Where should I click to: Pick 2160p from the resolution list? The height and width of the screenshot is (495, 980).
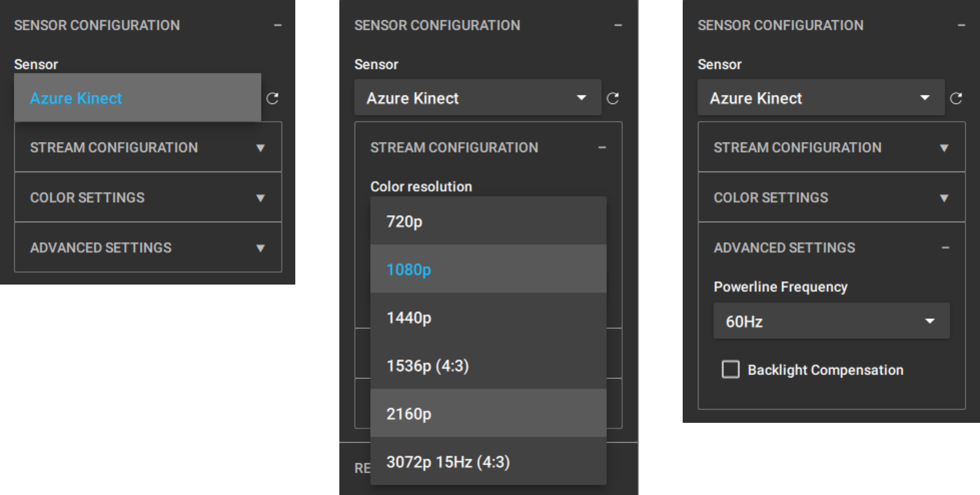click(488, 414)
